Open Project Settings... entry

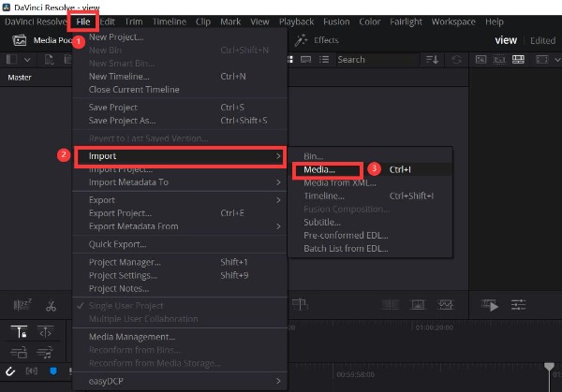(180, 275)
